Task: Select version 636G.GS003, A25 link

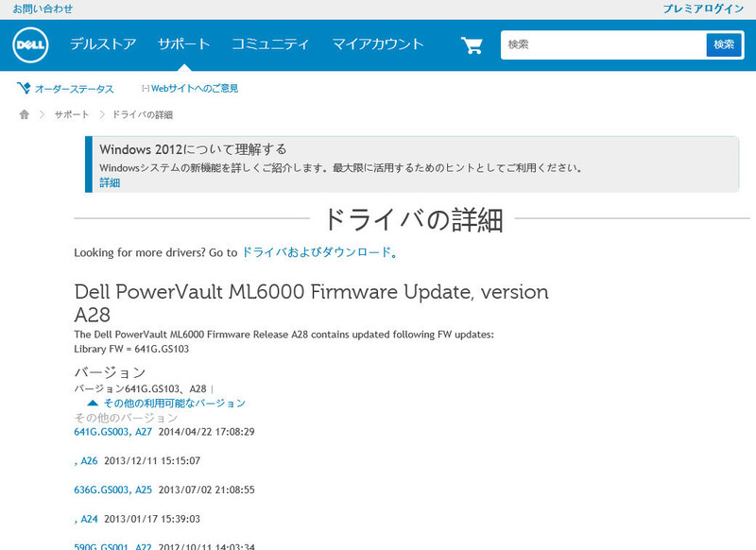Action: (x=112, y=490)
